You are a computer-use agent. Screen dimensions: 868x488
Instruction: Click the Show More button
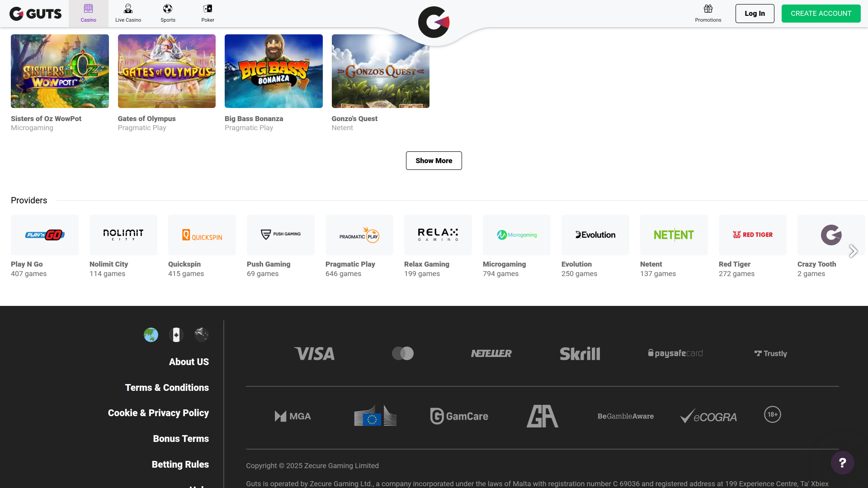pos(434,160)
